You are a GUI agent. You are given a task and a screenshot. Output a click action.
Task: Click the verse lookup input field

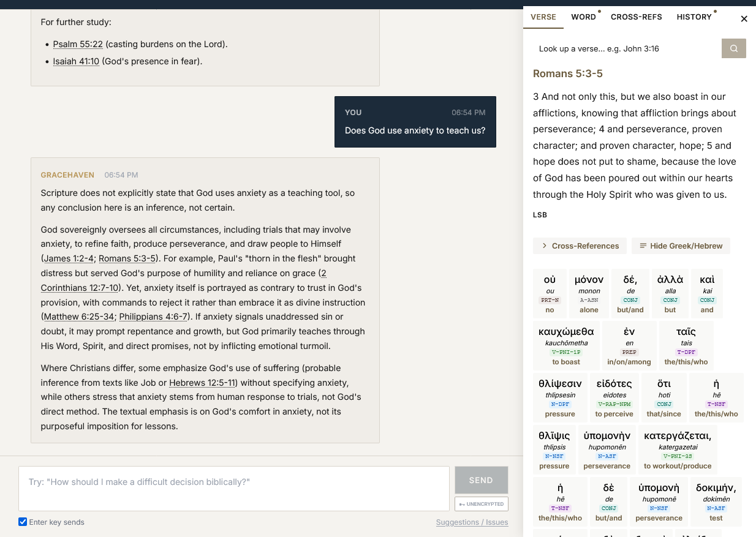tap(626, 48)
